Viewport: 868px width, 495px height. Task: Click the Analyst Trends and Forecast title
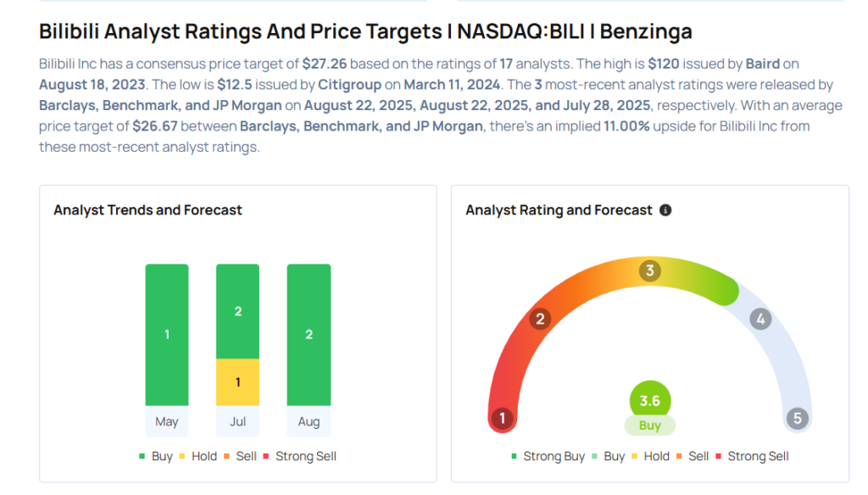click(x=147, y=210)
